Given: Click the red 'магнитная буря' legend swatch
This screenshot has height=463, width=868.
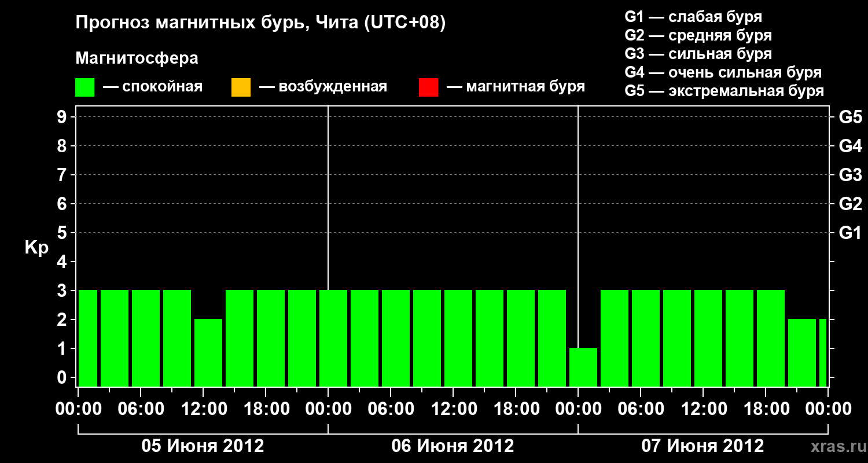Looking at the screenshot, I should (x=428, y=87).
